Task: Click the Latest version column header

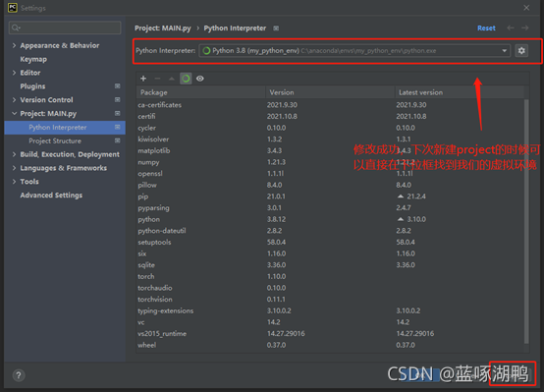Action: pos(460,92)
